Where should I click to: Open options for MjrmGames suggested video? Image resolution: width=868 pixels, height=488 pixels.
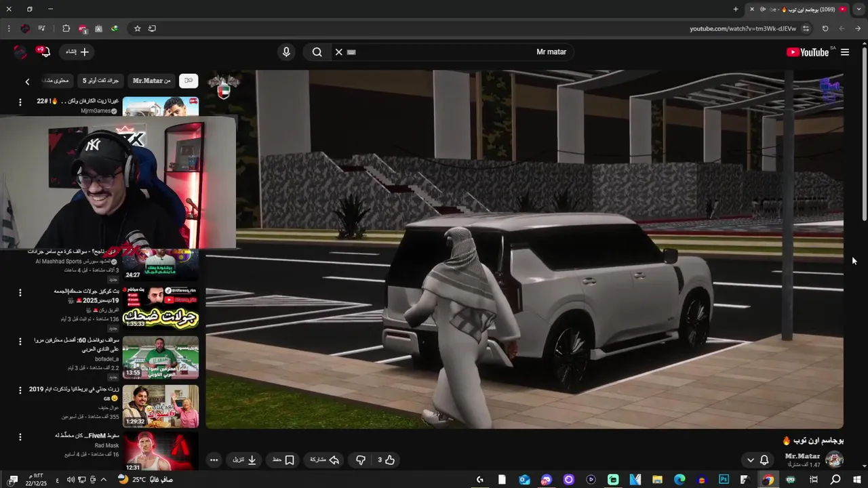[20, 102]
